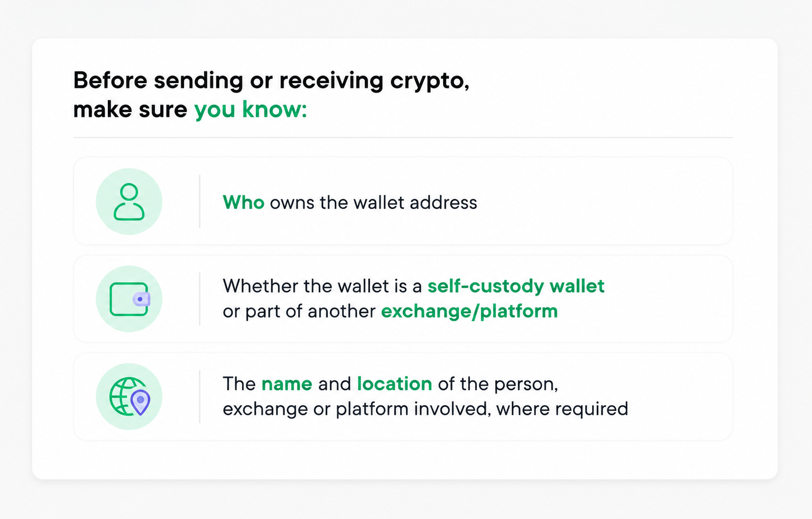This screenshot has height=519, width=812.
Task: Click the vertical divider beside wallet icon
Action: coord(200,299)
